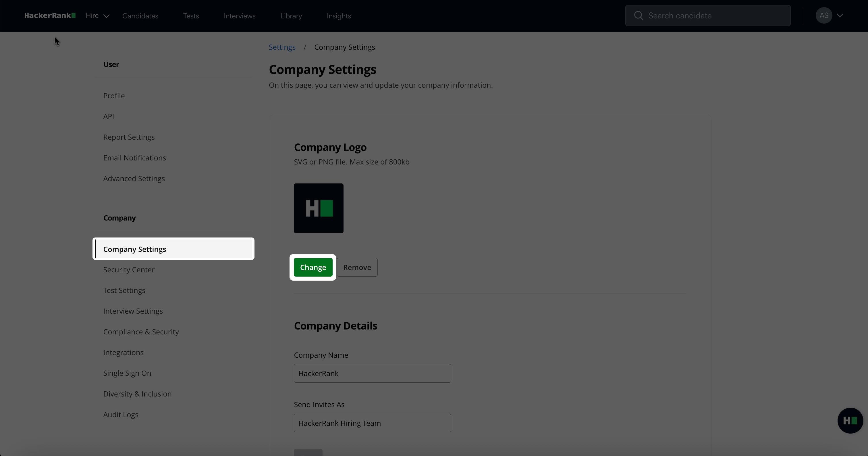868x456 pixels.
Task: Click the Remove logo button
Action: [357, 267]
